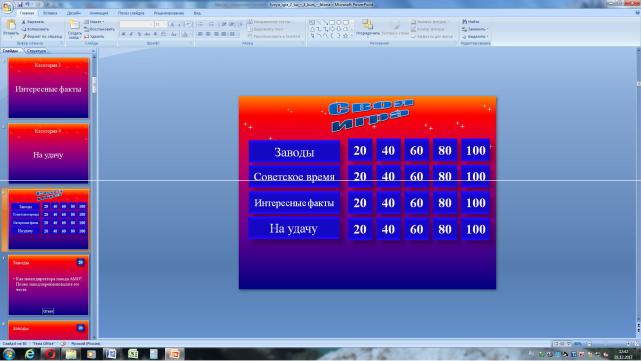Toggle text shadow formatting
The height and width of the screenshot is (361, 641).
point(155,34)
